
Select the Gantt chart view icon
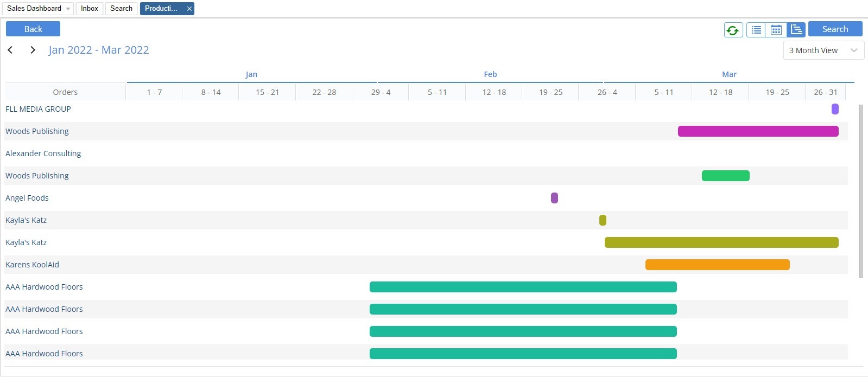[796, 30]
